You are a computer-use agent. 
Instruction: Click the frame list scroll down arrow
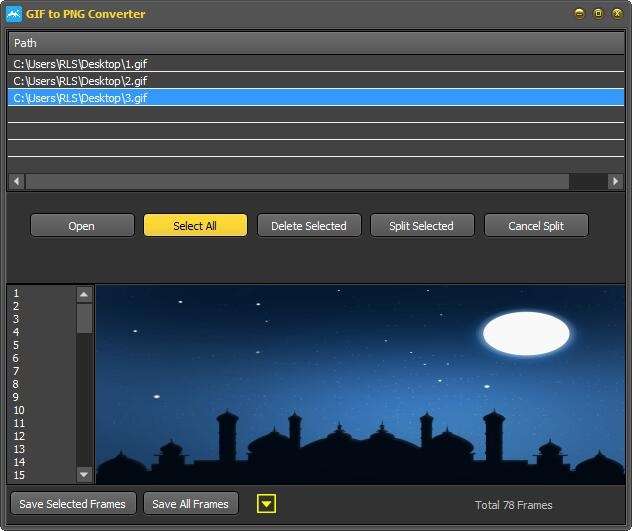click(x=84, y=475)
